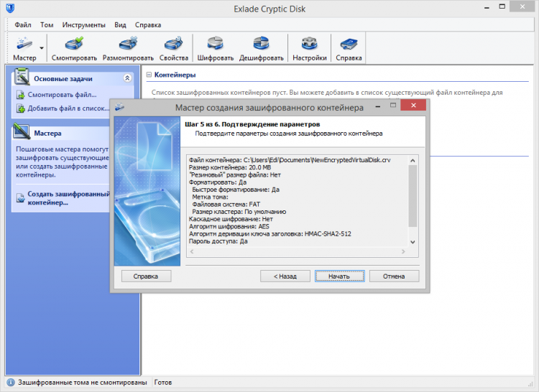Select the Размер контейнера: 20.0 MB line
Image resolution: width=539 pixels, height=392 pixels.
(230, 167)
